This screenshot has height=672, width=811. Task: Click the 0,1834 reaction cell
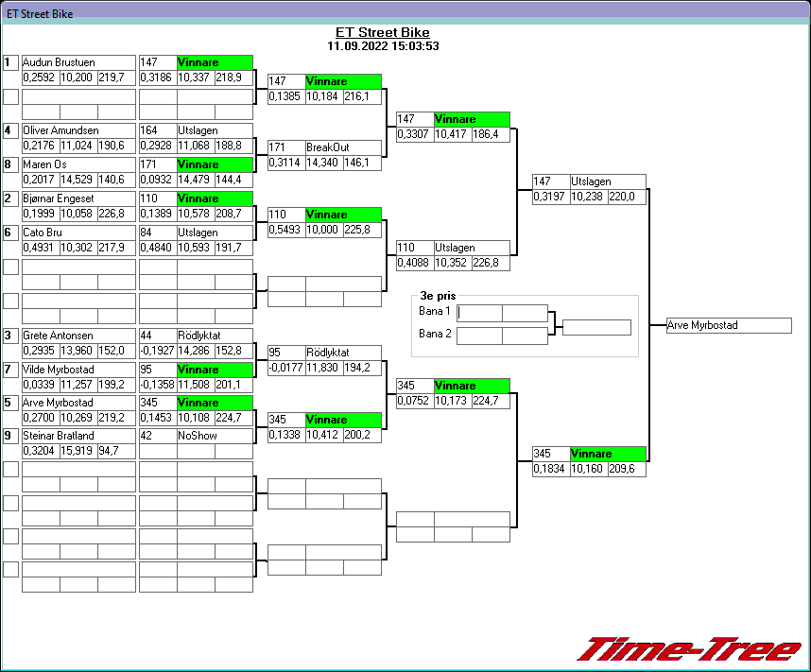click(551, 469)
